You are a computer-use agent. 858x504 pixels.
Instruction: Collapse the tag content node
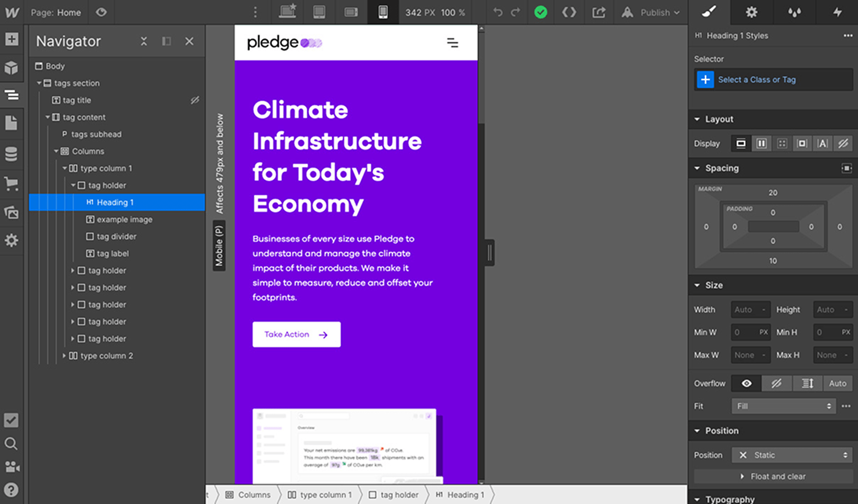[x=48, y=117]
